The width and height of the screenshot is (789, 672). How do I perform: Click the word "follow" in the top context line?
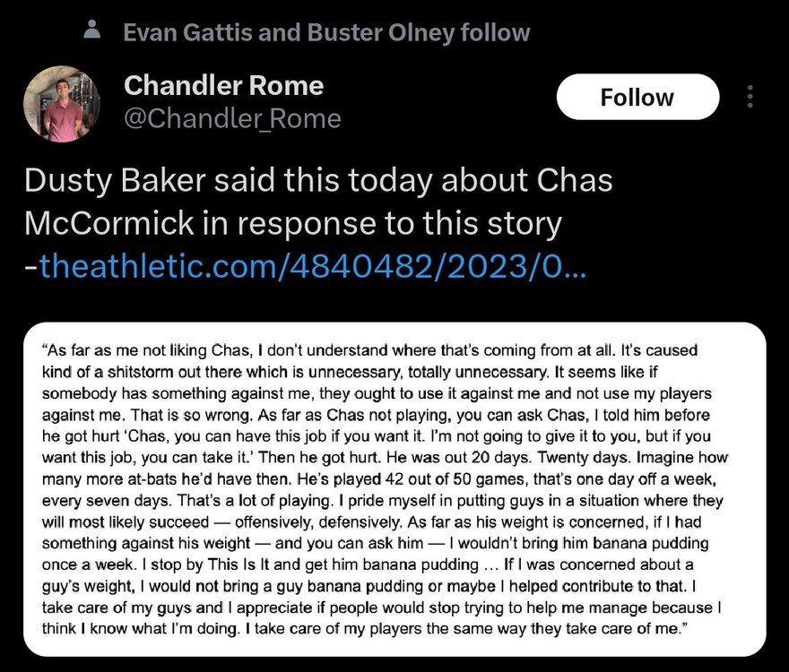494,33
